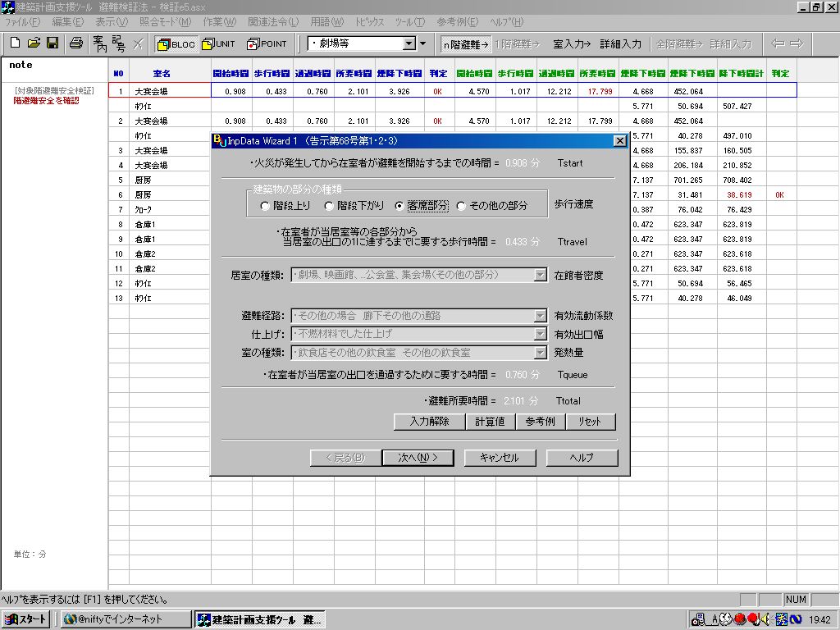Open the ヘルプ(H) menu
The width and height of the screenshot is (840, 630).
coord(506,22)
